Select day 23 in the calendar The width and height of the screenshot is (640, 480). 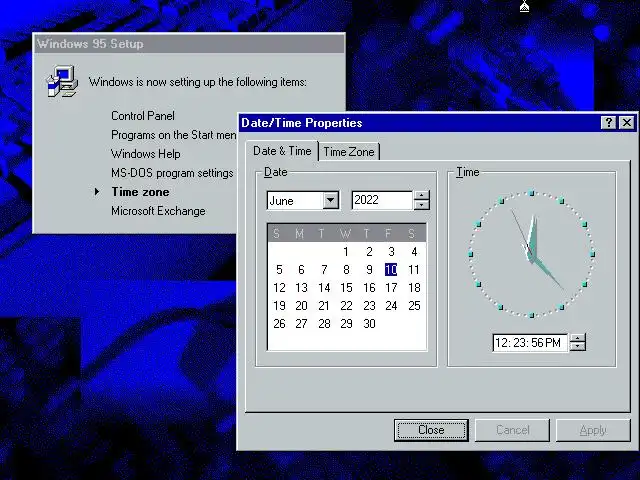tap(369, 306)
